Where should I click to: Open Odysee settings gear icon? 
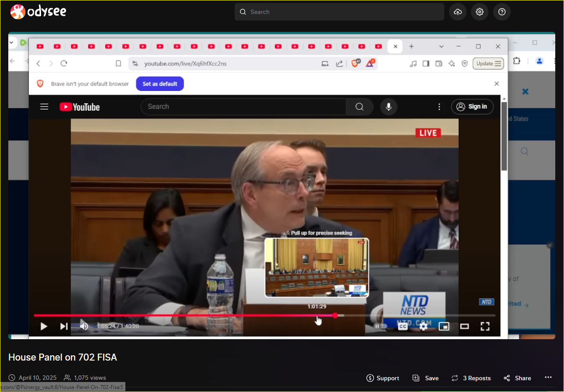480,12
